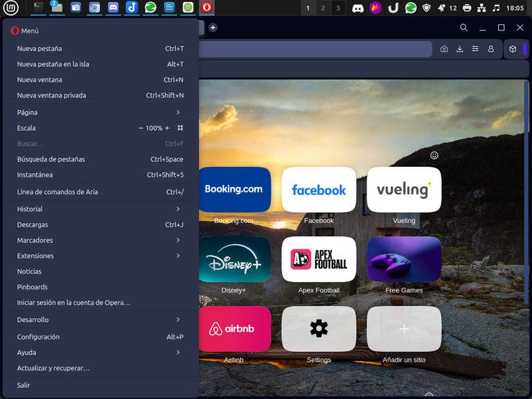
Task: Open the shield security tray icon
Action: (x=427, y=8)
